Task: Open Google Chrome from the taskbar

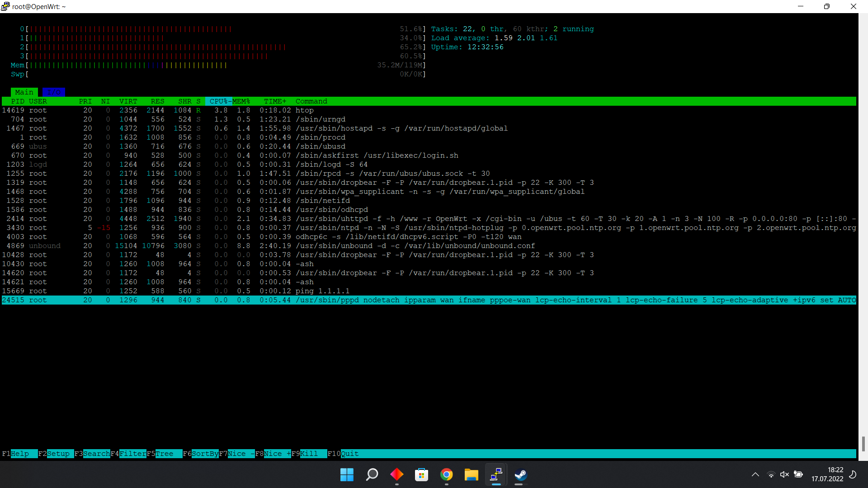Action: 446,475
